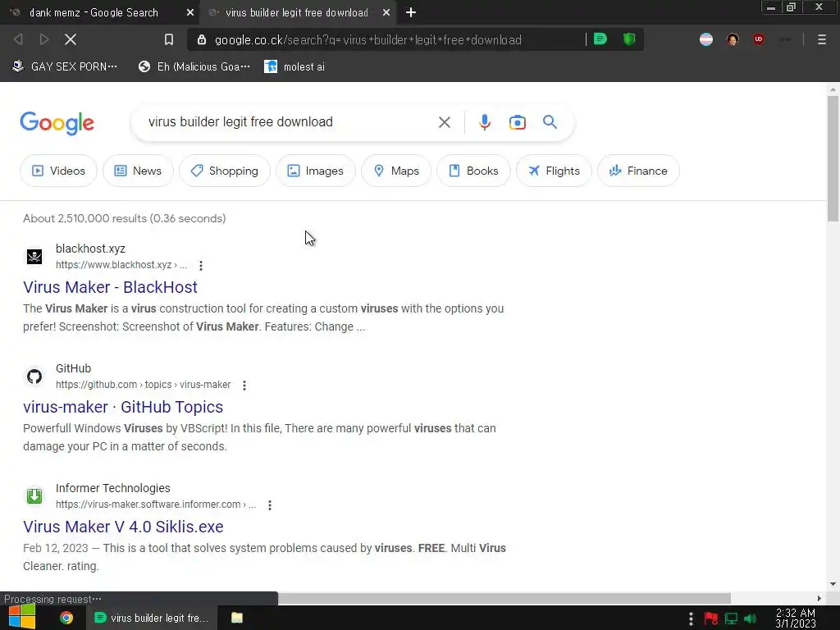Click the Google logo
The width and height of the screenshot is (840, 630).
point(57,123)
